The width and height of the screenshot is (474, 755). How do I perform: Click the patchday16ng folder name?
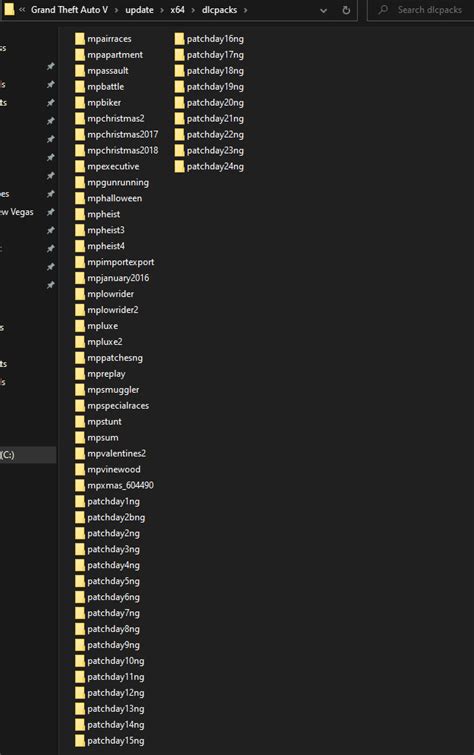pyautogui.click(x=215, y=39)
